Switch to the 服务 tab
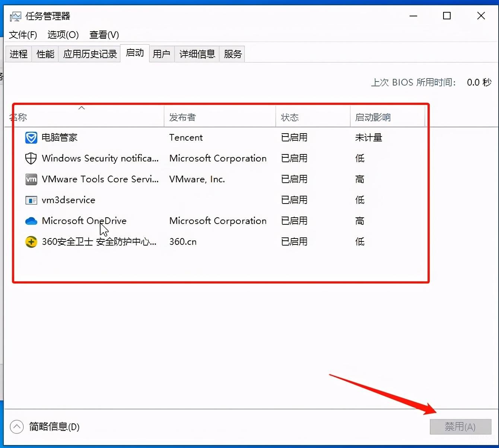The height and width of the screenshot is (448, 499). (x=233, y=54)
